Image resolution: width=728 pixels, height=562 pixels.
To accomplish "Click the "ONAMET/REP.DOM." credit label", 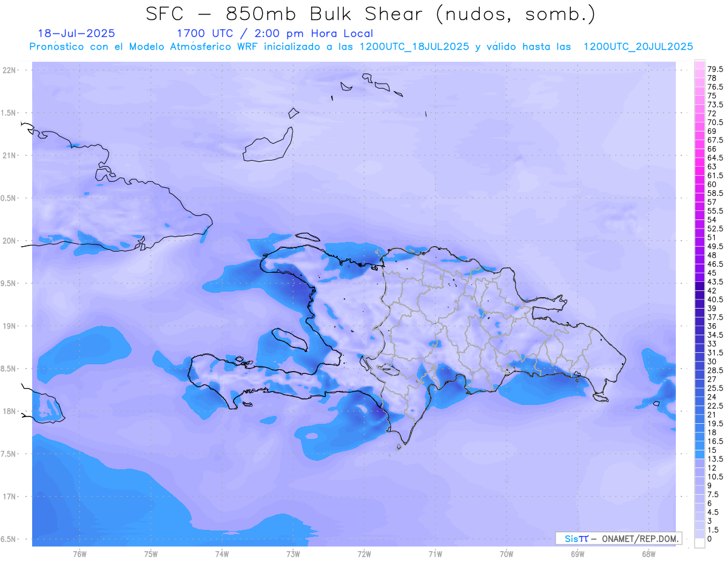I will (641, 538).
